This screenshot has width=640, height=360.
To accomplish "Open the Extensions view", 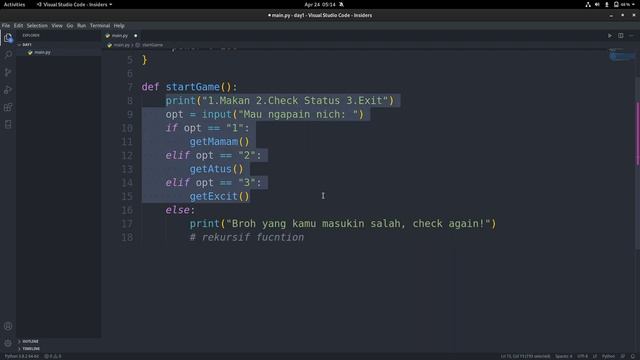I will 8,107.
